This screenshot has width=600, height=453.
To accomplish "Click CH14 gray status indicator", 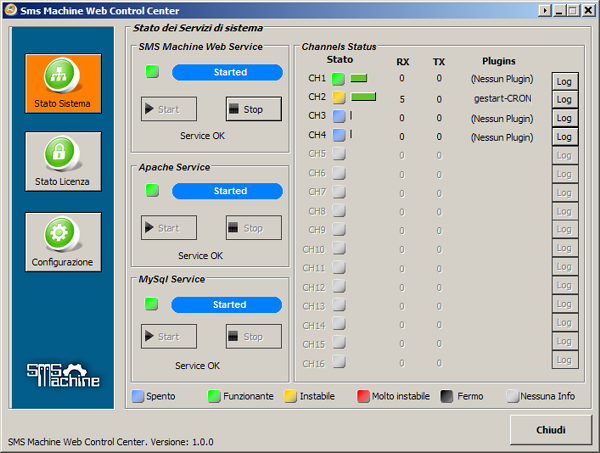I will (339, 324).
